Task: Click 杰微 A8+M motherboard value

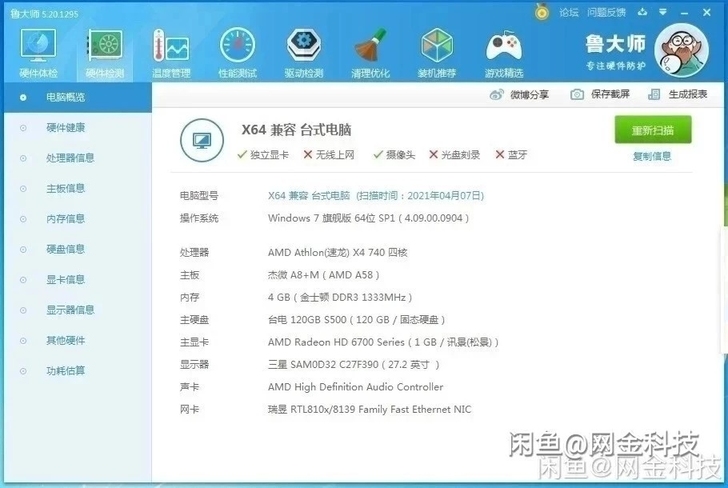Action: pos(324,275)
